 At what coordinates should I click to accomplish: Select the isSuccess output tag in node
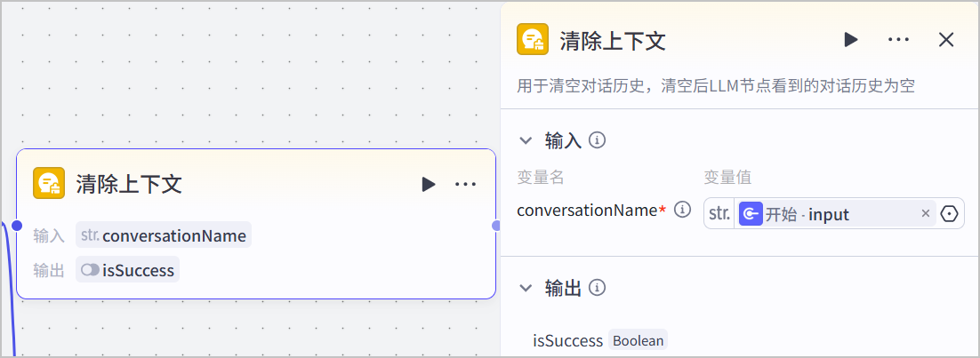pyautogui.click(x=127, y=270)
